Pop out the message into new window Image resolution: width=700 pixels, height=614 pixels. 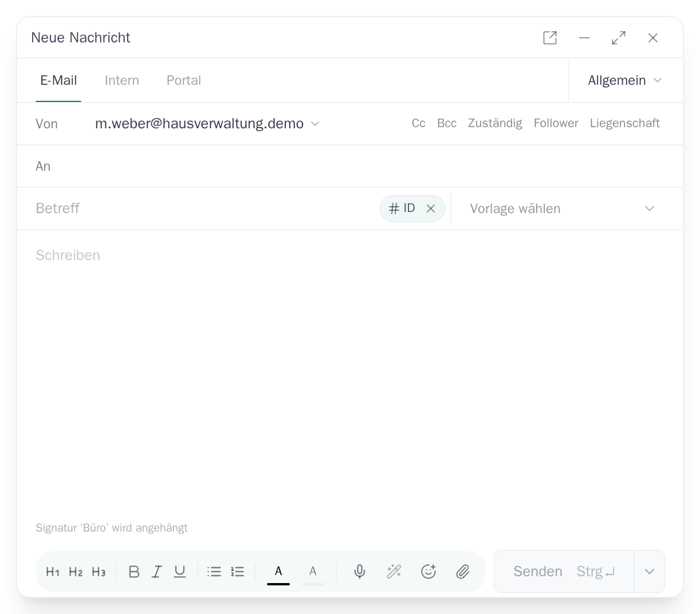tap(550, 38)
